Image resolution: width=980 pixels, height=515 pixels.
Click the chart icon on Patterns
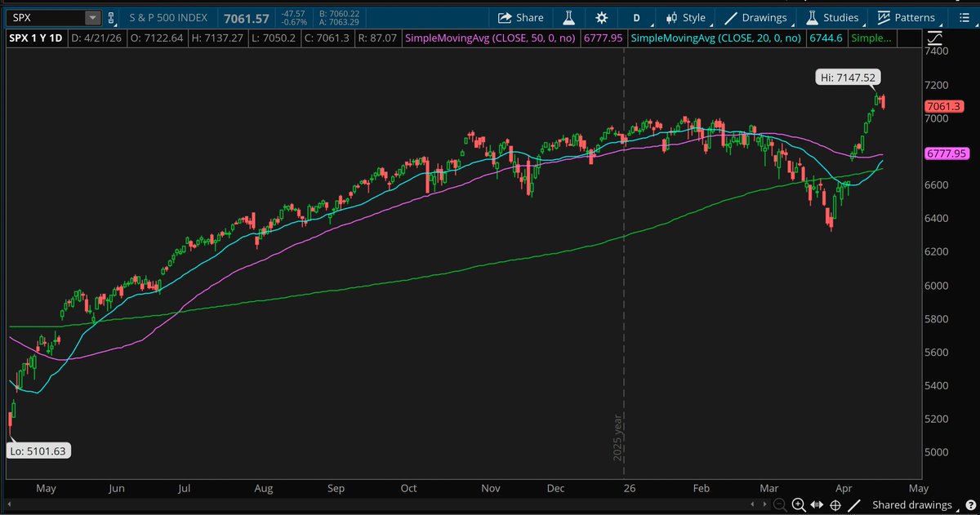click(884, 17)
